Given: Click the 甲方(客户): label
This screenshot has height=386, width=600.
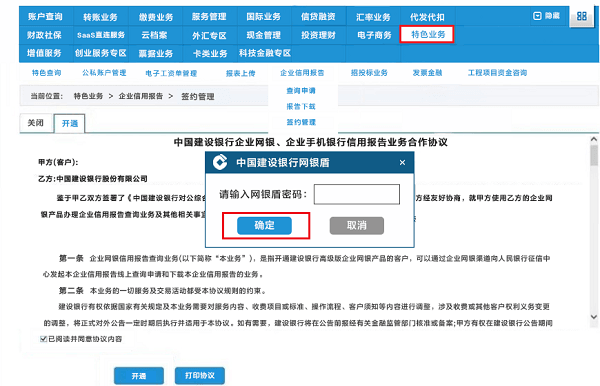Looking at the screenshot, I should 58,162.
